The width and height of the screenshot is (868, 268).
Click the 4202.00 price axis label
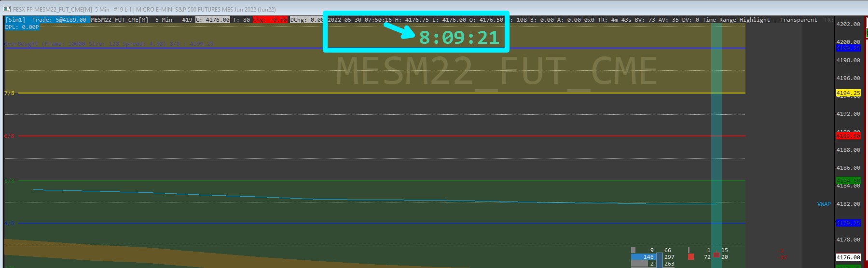click(x=848, y=24)
